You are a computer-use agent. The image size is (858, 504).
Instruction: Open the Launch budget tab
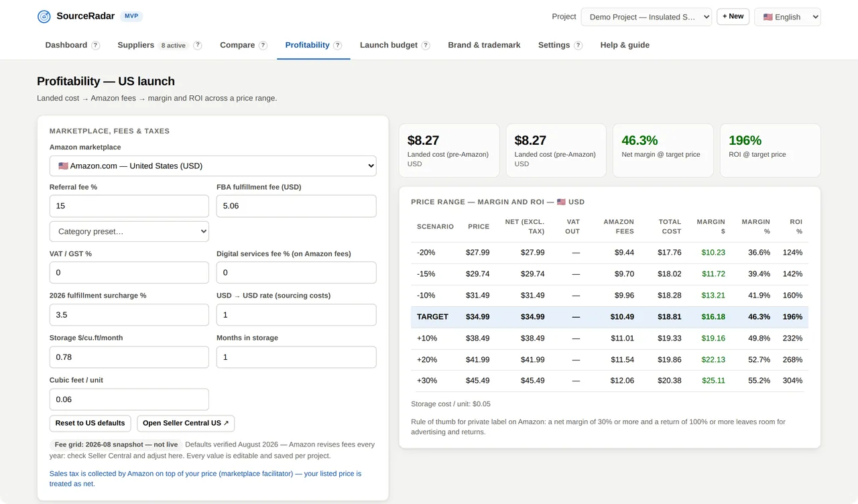pos(389,45)
